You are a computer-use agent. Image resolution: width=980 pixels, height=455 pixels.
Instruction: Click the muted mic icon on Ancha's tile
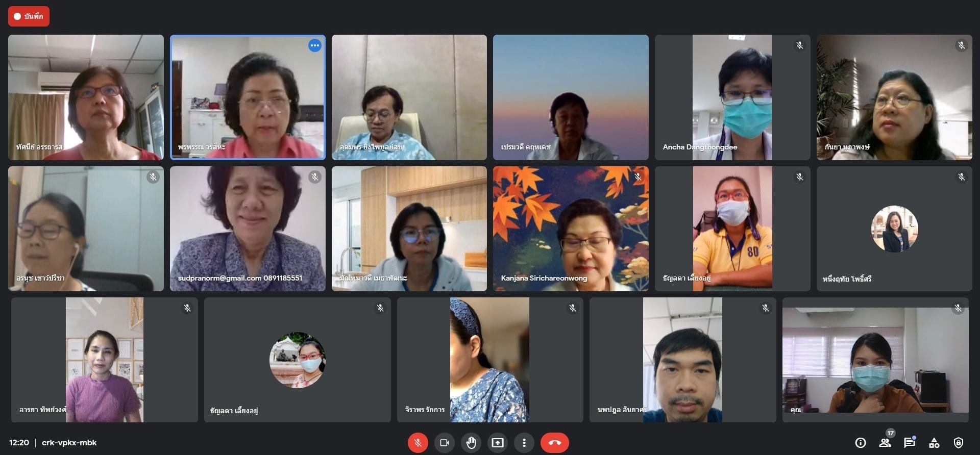click(800, 45)
